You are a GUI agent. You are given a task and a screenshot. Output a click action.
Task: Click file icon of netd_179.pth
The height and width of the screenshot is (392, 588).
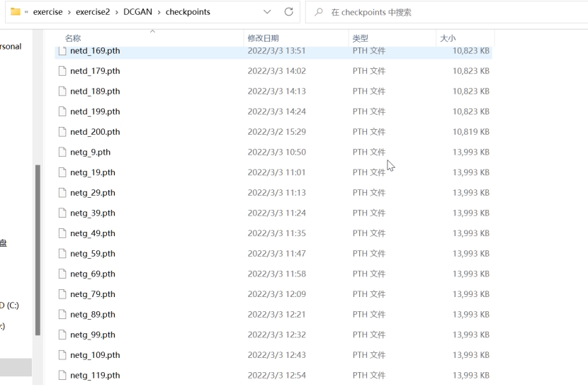coord(62,71)
